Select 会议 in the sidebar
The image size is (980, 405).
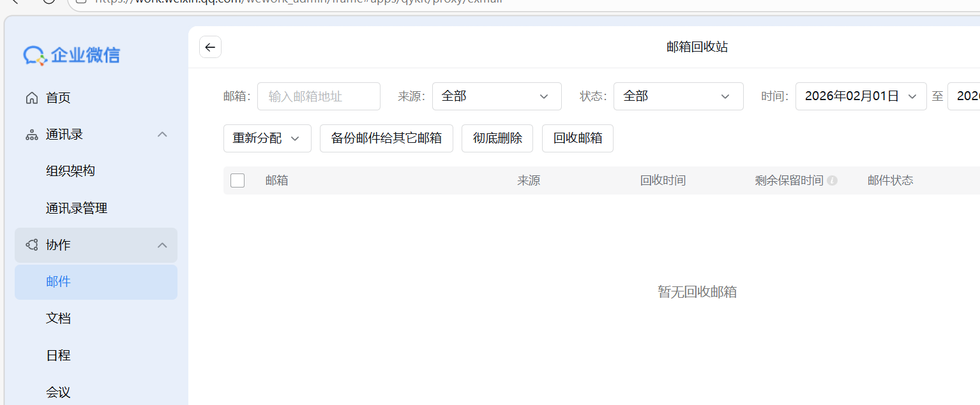58,392
